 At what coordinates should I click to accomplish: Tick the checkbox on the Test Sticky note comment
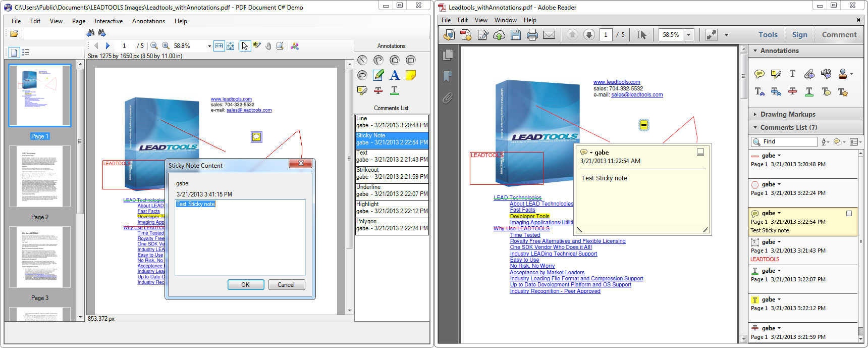[849, 214]
